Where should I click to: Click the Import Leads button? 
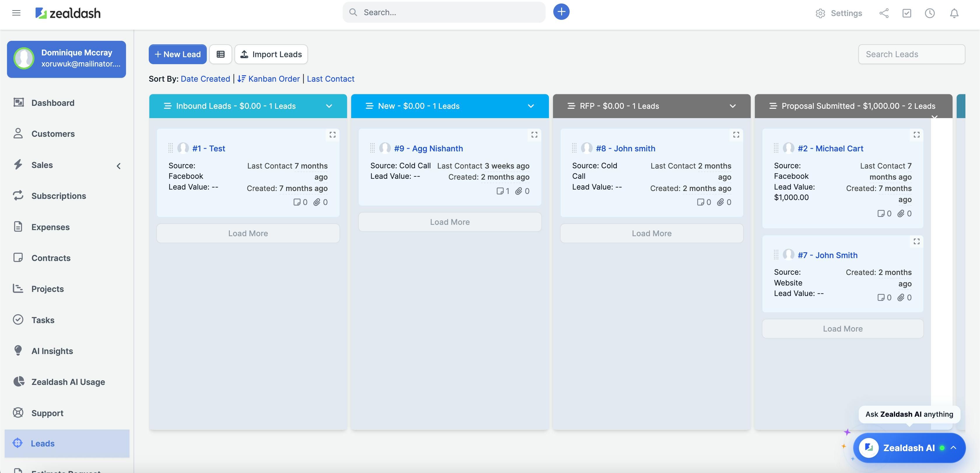tap(271, 54)
